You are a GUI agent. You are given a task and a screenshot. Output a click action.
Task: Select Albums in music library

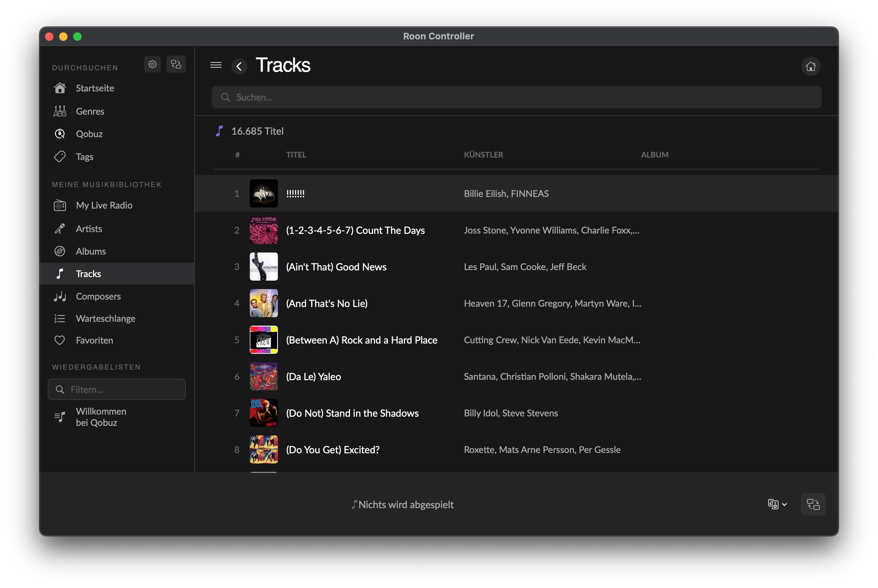pos(90,251)
